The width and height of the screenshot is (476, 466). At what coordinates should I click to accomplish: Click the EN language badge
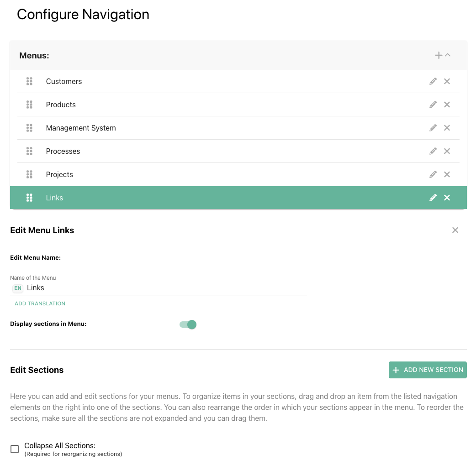(x=18, y=288)
